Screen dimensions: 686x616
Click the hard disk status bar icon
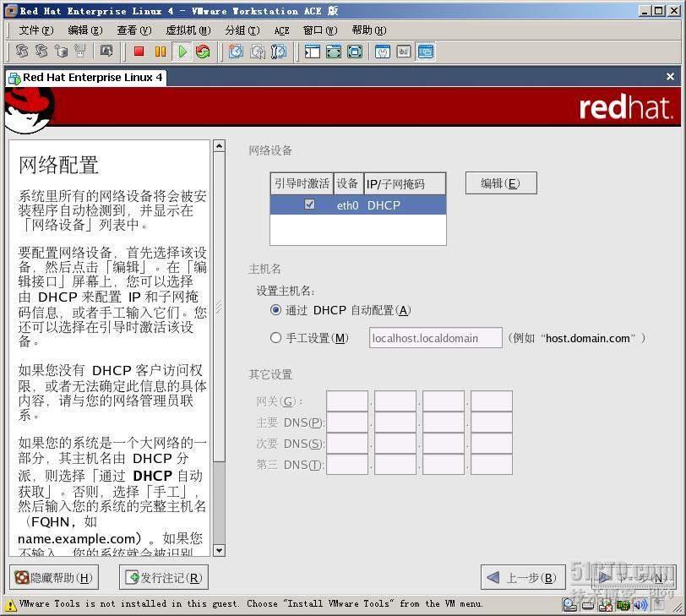[588, 606]
